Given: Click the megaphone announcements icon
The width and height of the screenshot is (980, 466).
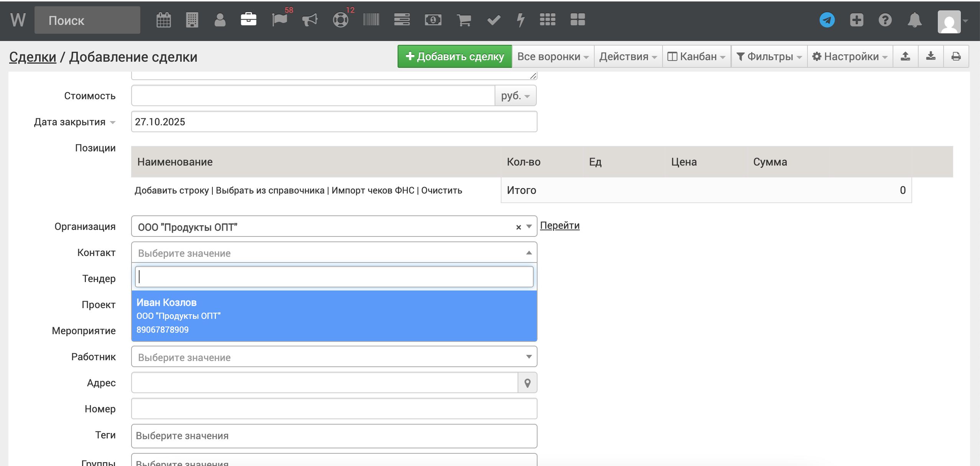Looking at the screenshot, I should tap(310, 20).
